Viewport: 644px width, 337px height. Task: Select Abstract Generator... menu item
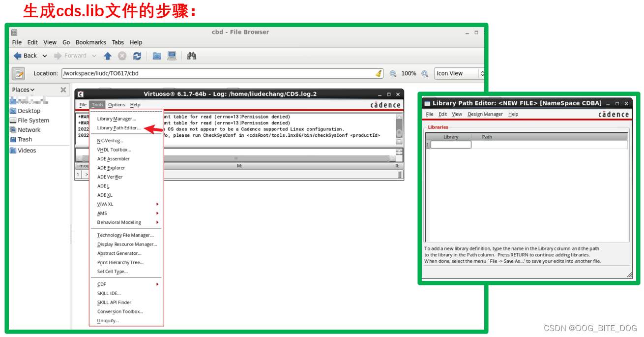pos(119,253)
